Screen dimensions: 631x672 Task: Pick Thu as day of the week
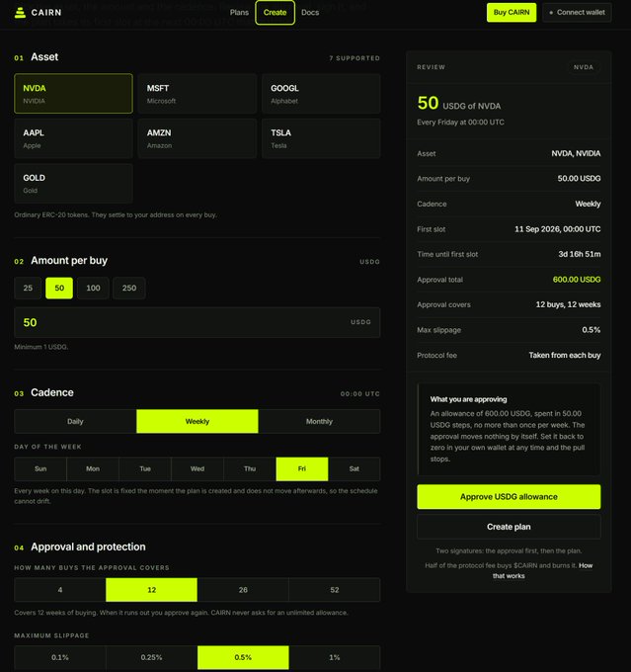point(250,468)
